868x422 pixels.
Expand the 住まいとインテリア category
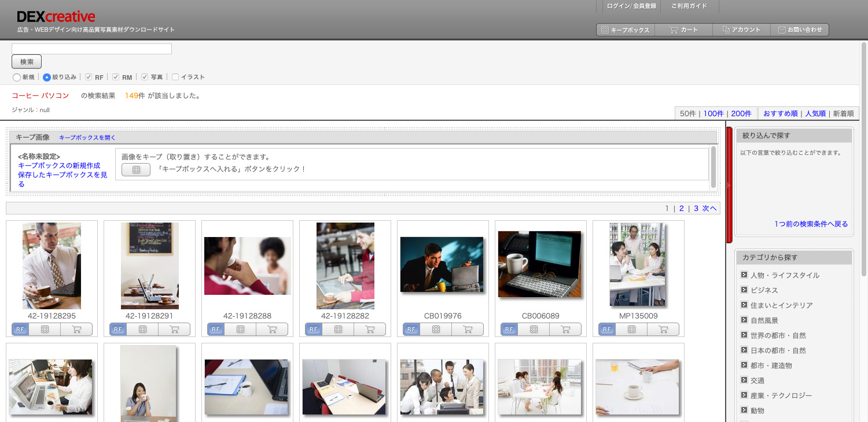click(744, 305)
